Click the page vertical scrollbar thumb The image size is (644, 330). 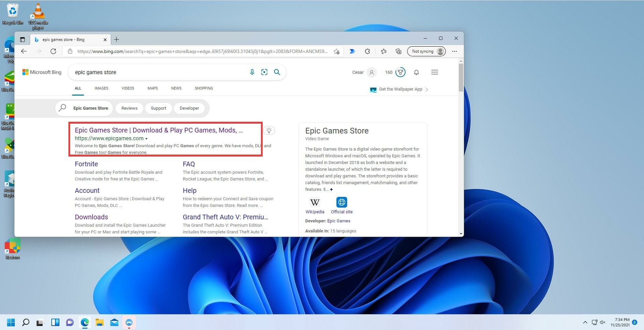pos(461,77)
